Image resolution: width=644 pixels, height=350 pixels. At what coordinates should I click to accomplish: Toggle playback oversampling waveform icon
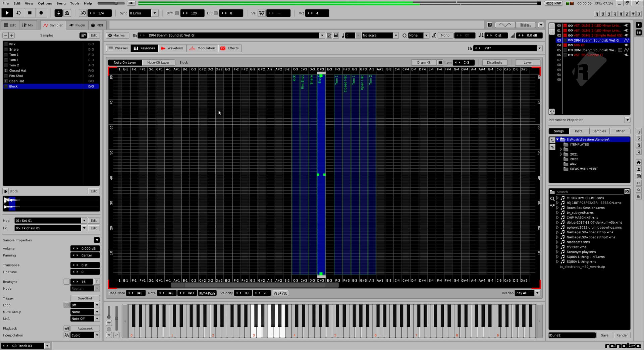[x=66, y=329]
